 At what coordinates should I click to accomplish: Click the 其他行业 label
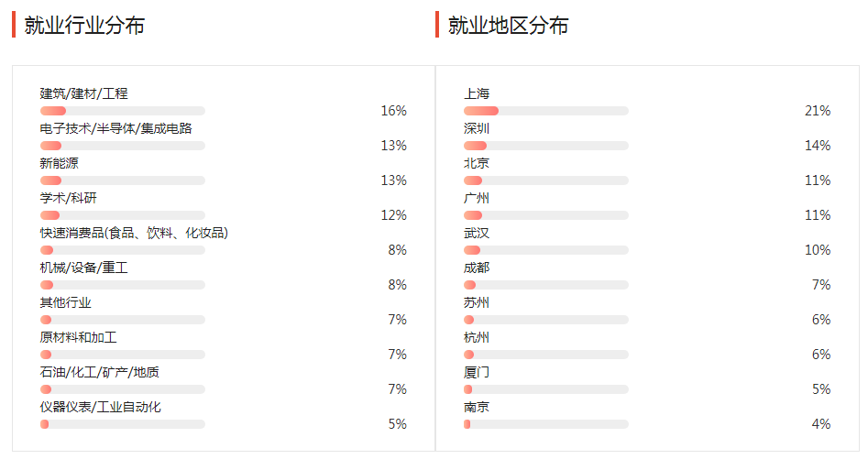[65, 302]
